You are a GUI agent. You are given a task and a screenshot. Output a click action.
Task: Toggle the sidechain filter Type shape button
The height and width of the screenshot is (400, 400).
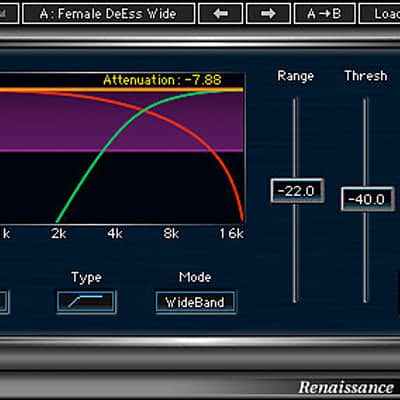pyautogui.click(x=86, y=302)
